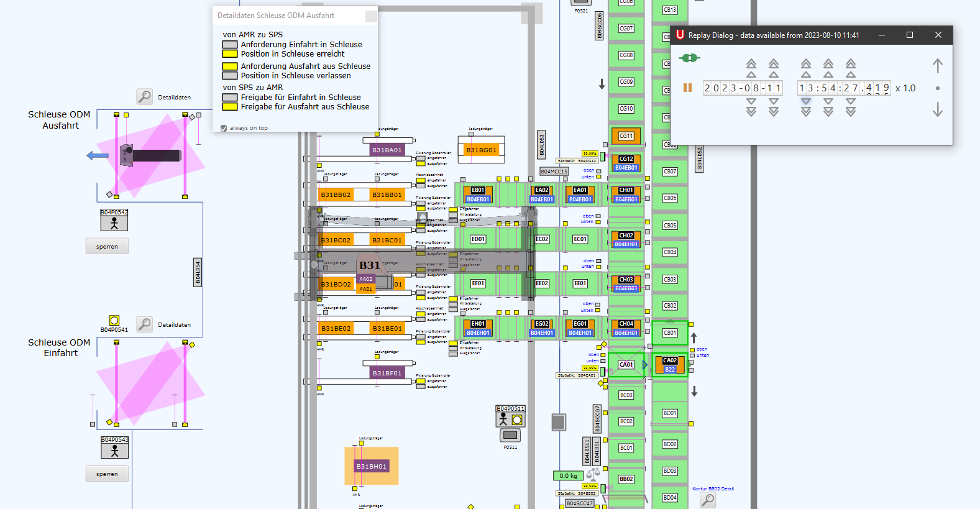Click the B04P0542 person icon
The image size is (980, 509).
click(x=114, y=223)
